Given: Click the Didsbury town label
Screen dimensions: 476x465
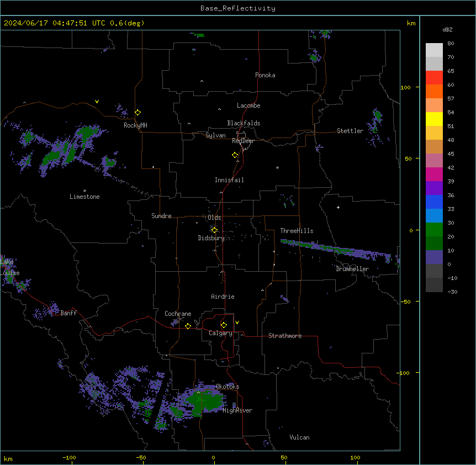Looking at the screenshot, I should [x=211, y=238].
